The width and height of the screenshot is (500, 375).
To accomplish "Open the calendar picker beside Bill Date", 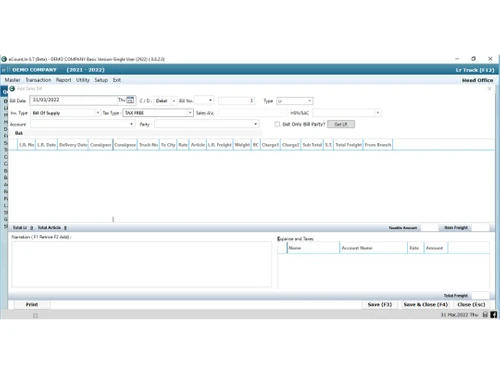I will [130, 100].
